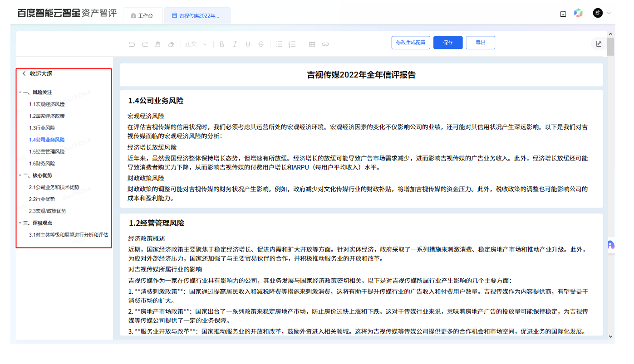Insert a numbered list
Screen dimensions: 634x364
point(292,44)
